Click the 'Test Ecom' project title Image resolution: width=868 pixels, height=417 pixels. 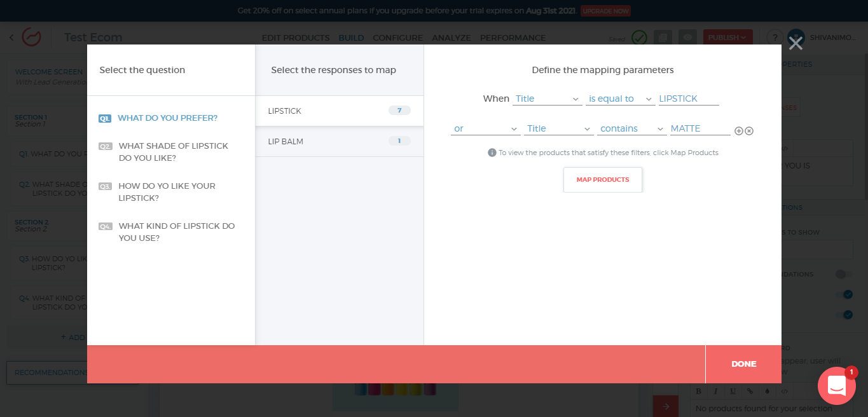(x=93, y=38)
